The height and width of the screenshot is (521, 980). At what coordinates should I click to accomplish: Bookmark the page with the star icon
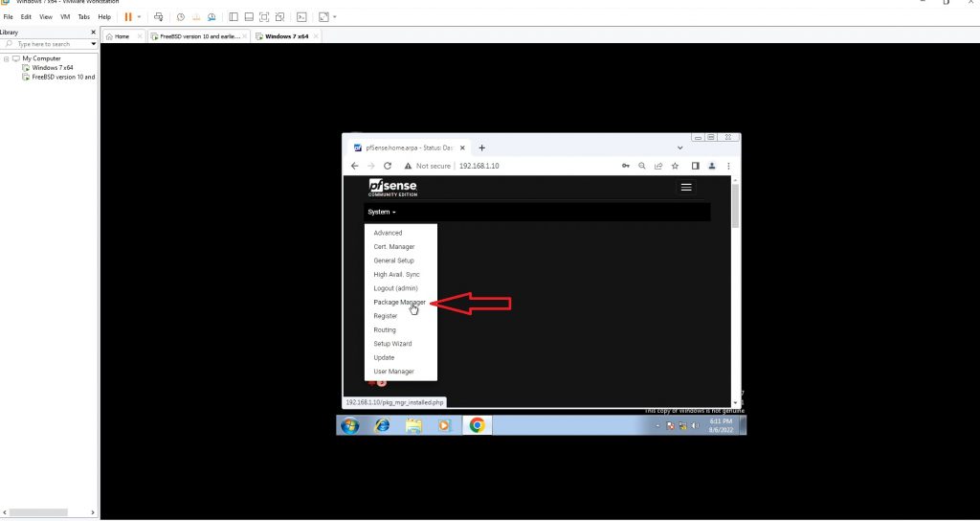click(x=675, y=166)
